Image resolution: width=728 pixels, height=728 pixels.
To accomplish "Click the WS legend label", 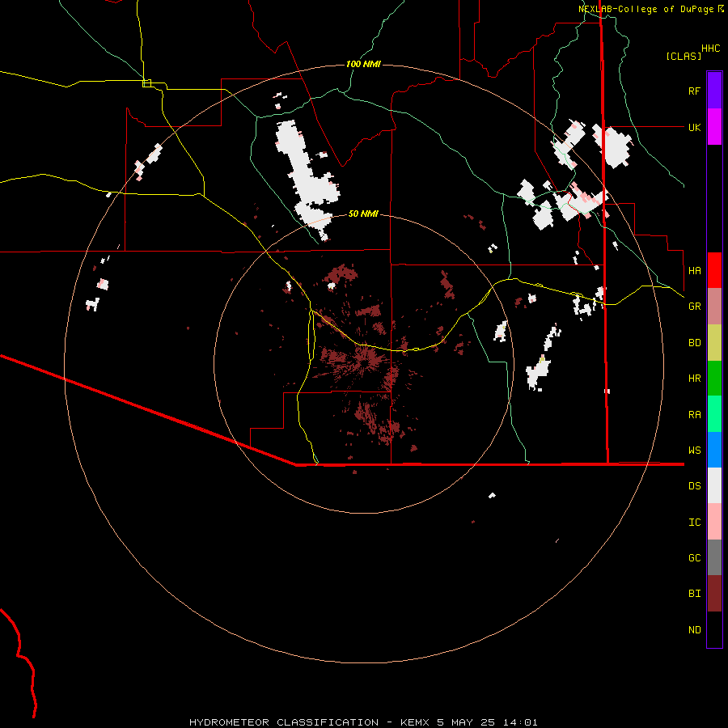I will coord(694,451).
